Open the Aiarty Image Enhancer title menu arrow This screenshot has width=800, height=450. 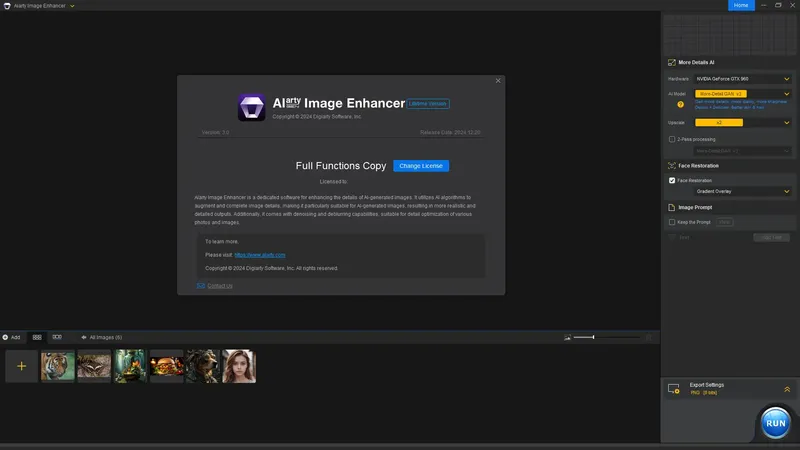[x=72, y=6]
